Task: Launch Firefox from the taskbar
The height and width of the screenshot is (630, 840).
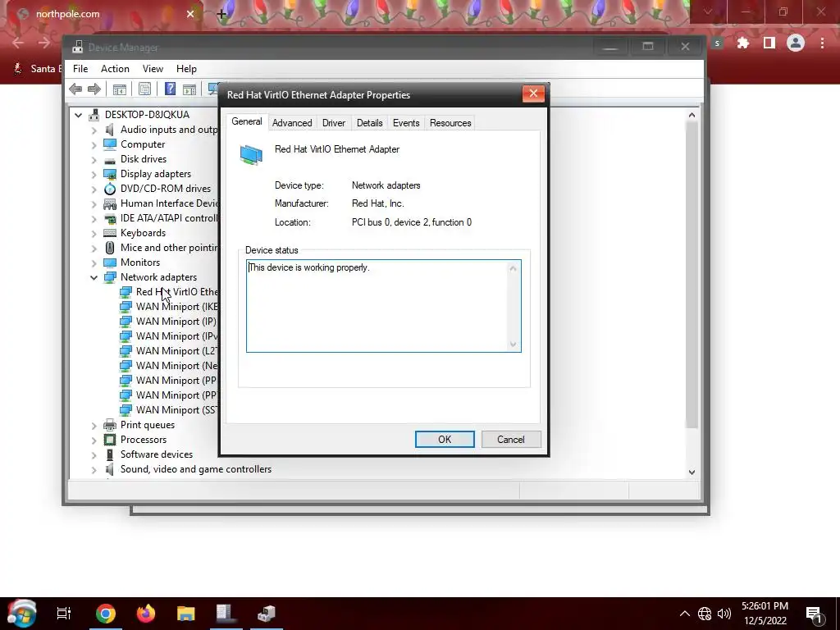Action: pos(146,614)
